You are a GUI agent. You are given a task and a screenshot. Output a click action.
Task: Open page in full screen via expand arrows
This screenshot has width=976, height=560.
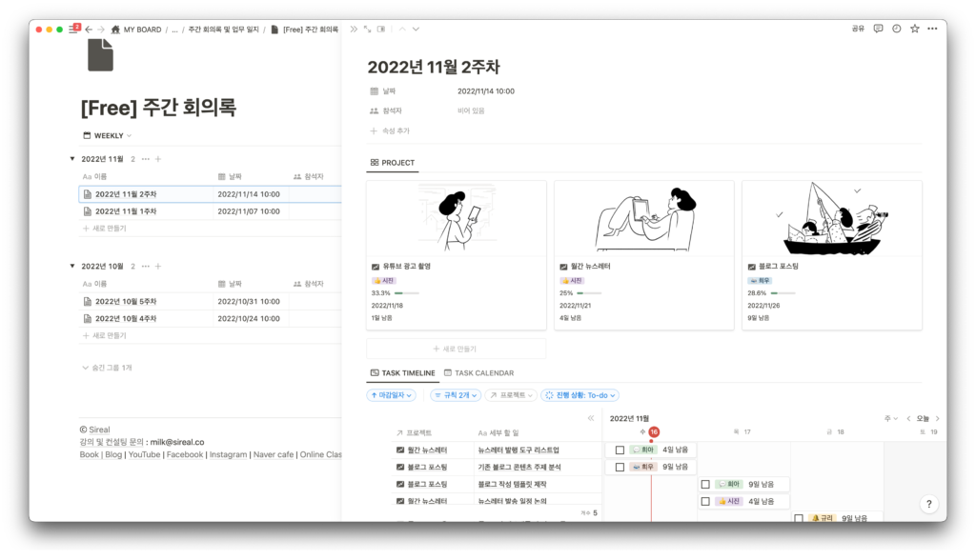point(367,29)
